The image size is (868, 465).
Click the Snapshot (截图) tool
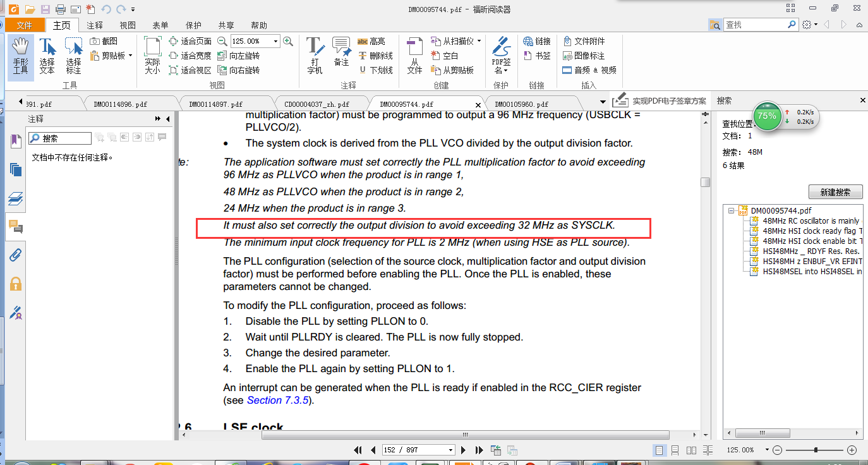click(104, 41)
